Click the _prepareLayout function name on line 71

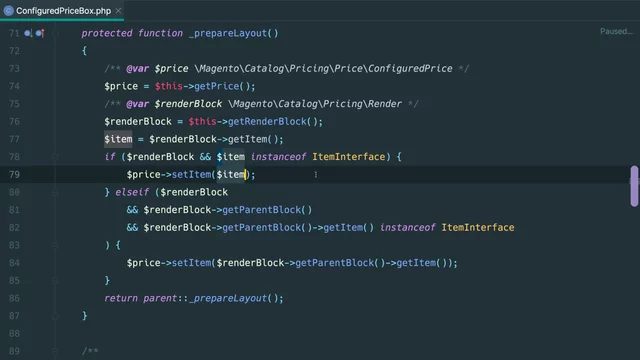pos(228,33)
